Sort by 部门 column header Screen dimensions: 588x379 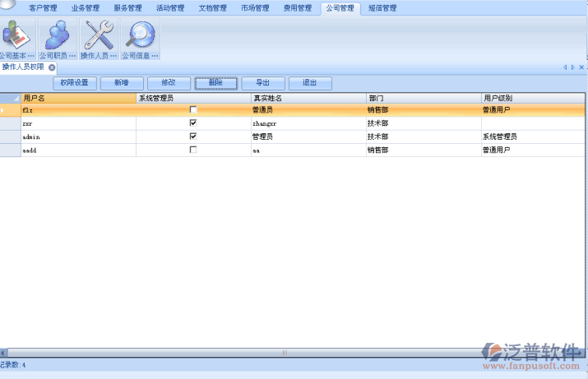(424, 98)
